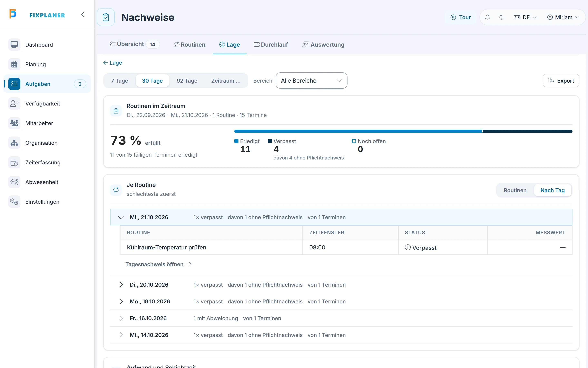This screenshot has height=368, width=588.
Task: Collapse the Mi., 21.10.2026 row
Action: [x=341, y=217]
